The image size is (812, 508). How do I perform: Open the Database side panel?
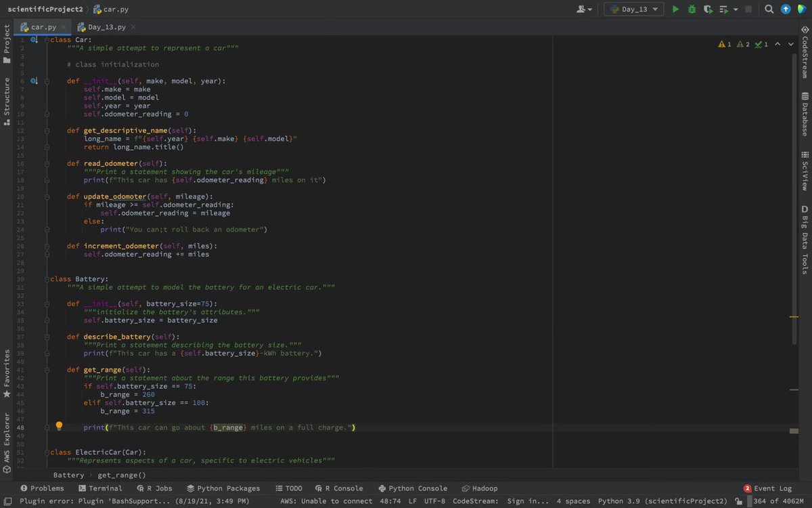805,114
